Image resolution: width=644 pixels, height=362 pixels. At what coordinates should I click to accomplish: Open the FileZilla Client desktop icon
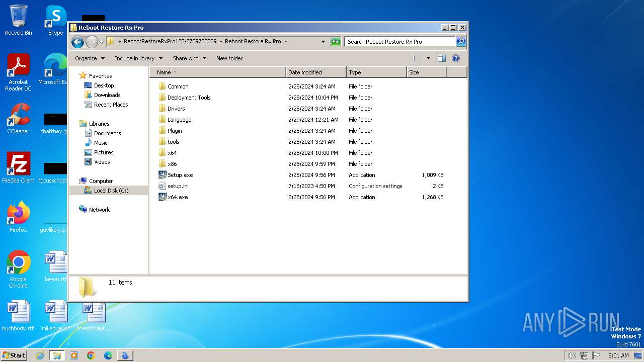(x=18, y=168)
